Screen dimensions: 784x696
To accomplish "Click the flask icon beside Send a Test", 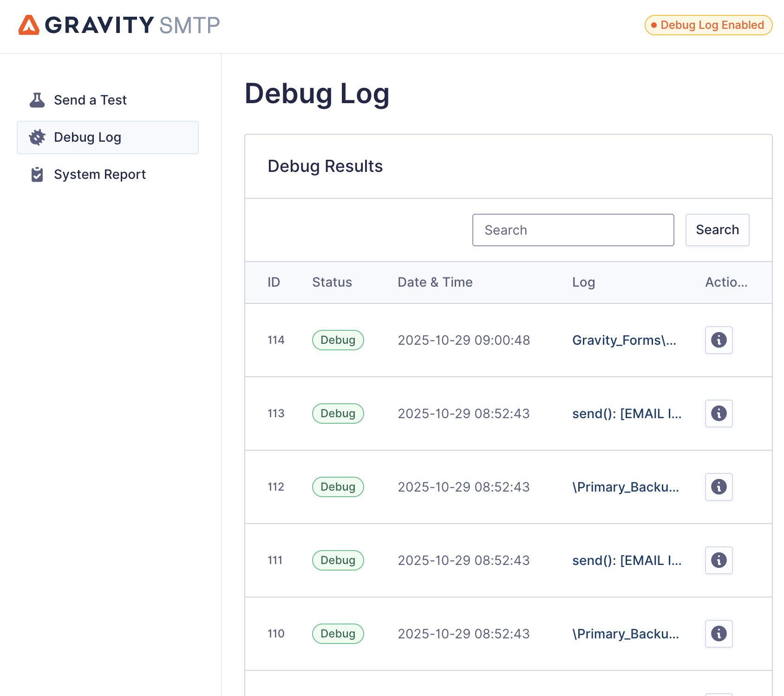I will pos(37,100).
